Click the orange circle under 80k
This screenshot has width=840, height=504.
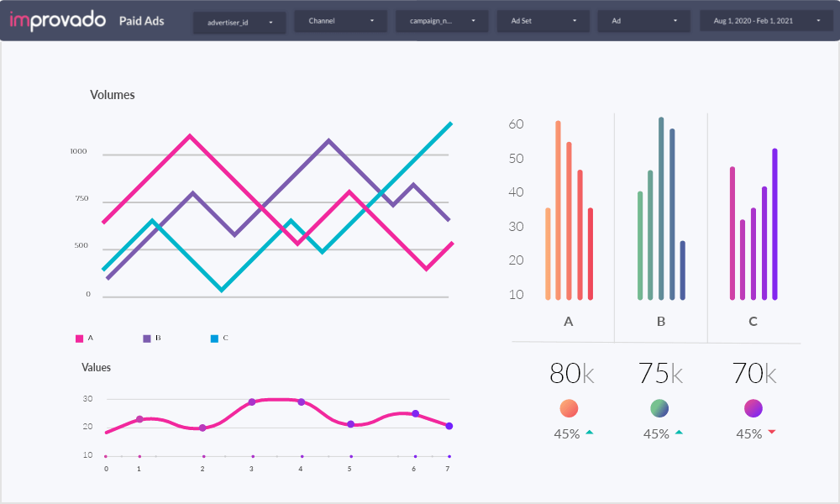(x=569, y=408)
